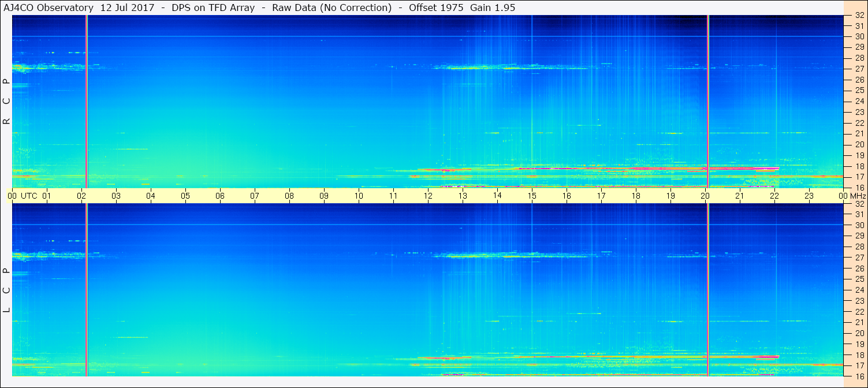Click "DPS on TFD Array" in the title
The width and height of the screenshot is (868, 388).
pyautogui.click(x=213, y=8)
